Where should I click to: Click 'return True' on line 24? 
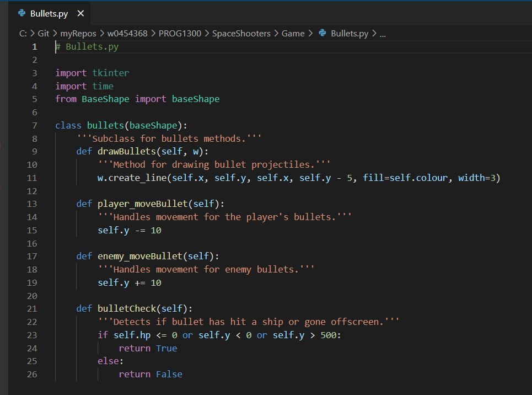pos(148,349)
